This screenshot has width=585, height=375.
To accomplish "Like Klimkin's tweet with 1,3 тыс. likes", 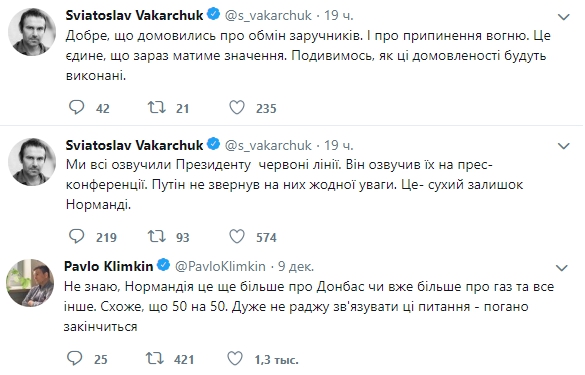I will tap(235, 358).
